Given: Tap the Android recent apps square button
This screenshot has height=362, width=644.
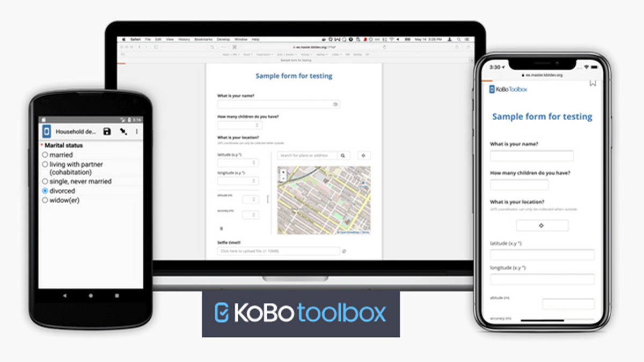Looking at the screenshot, I should point(116,295).
